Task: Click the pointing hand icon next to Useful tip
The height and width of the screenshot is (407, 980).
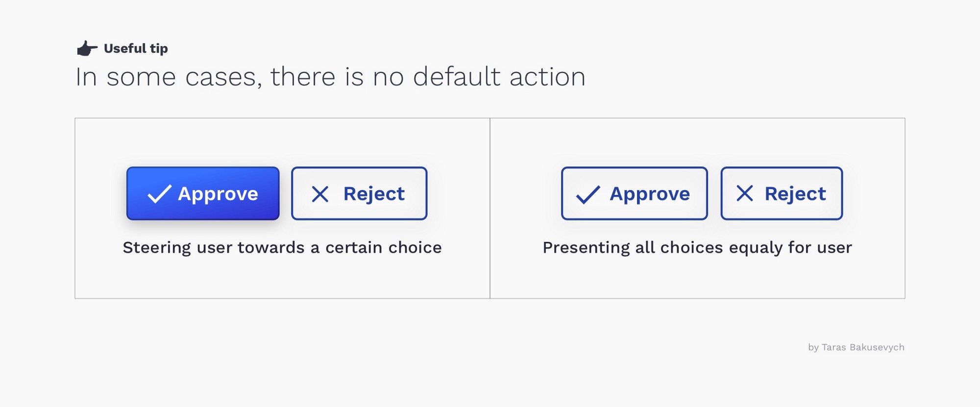Action: click(x=87, y=48)
